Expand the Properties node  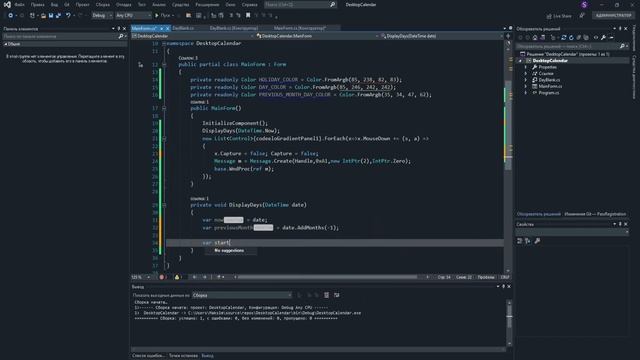pyautogui.click(x=526, y=67)
